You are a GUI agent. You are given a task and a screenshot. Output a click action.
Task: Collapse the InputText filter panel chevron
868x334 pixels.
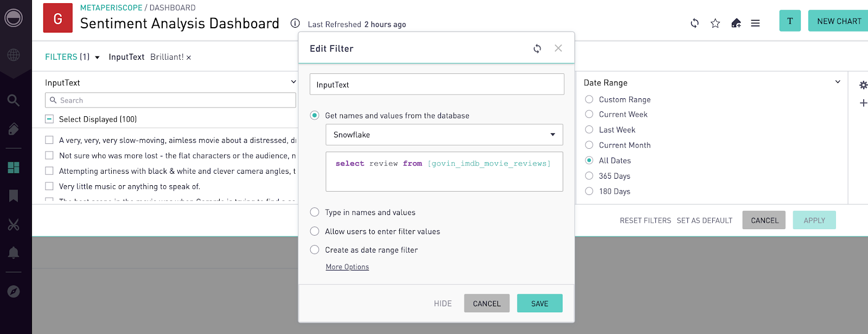pos(293,82)
